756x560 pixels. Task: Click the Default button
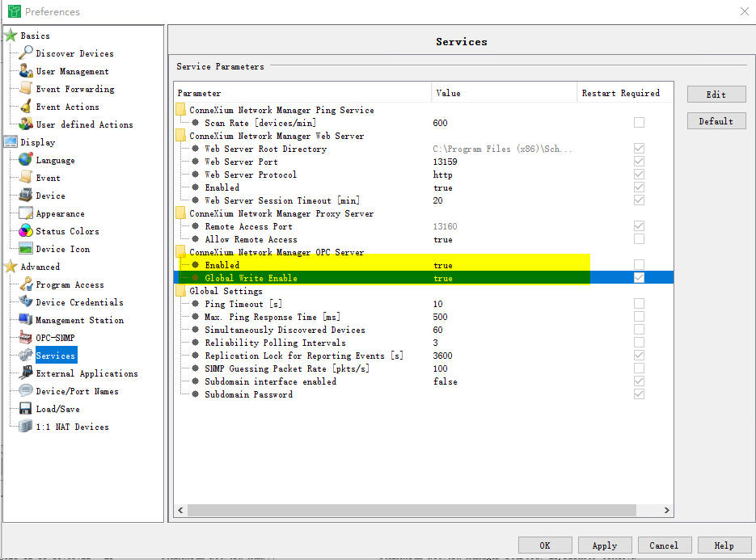(x=716, y=121)
